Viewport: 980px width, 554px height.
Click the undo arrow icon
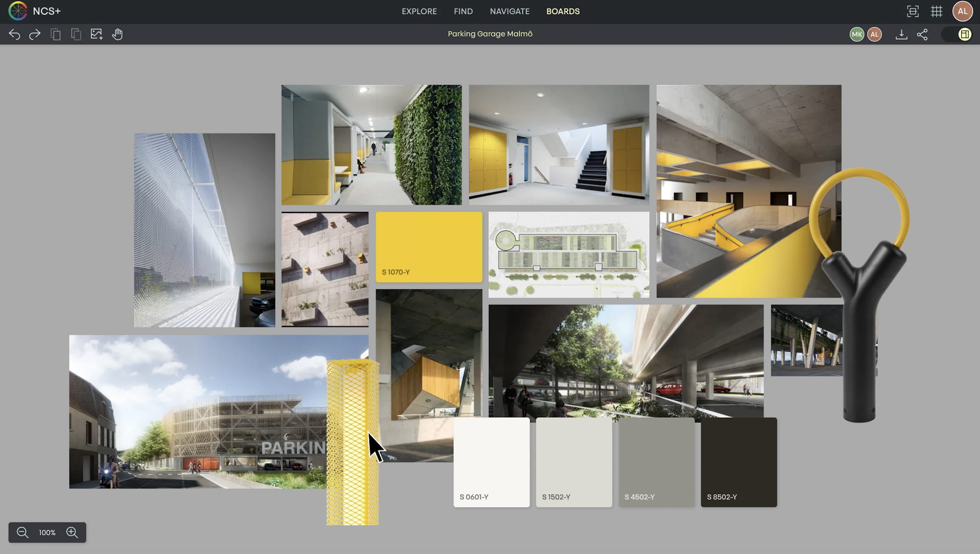point(15,34)
